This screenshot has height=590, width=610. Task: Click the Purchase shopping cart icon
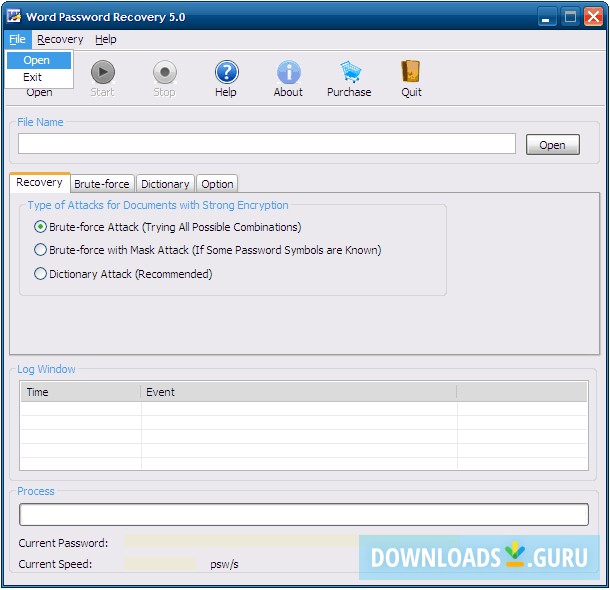pyautogui.click(x=351, y=72)
